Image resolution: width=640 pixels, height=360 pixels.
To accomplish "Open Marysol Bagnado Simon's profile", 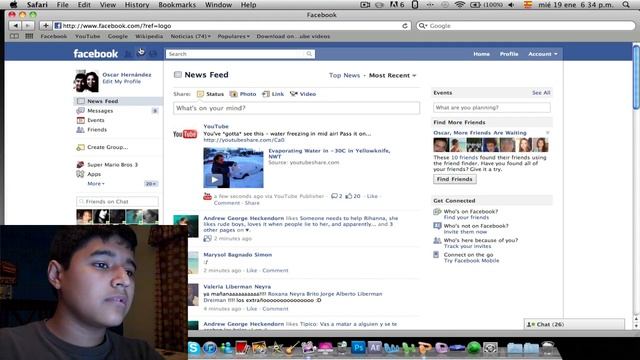I will [x=238, y=255].
